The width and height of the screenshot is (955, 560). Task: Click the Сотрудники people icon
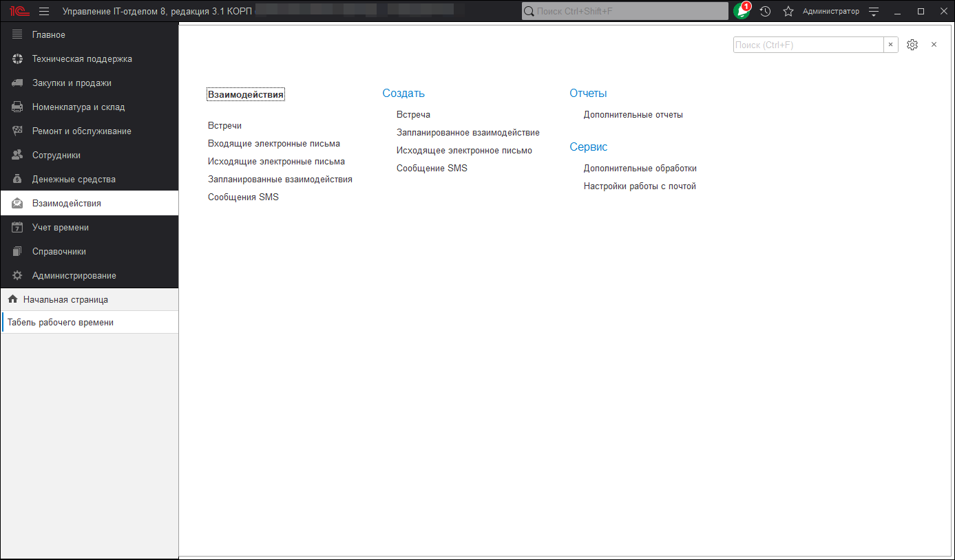click(x=18, y=155)
